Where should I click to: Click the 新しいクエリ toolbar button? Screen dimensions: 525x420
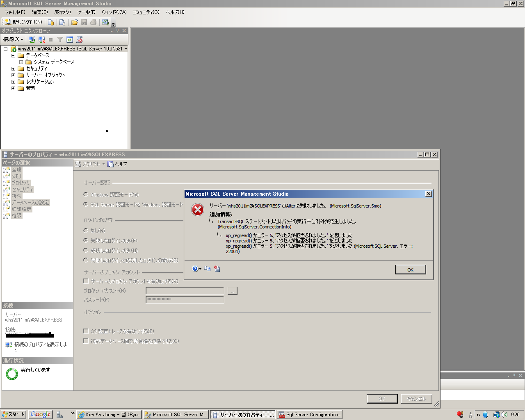(23, 22)
